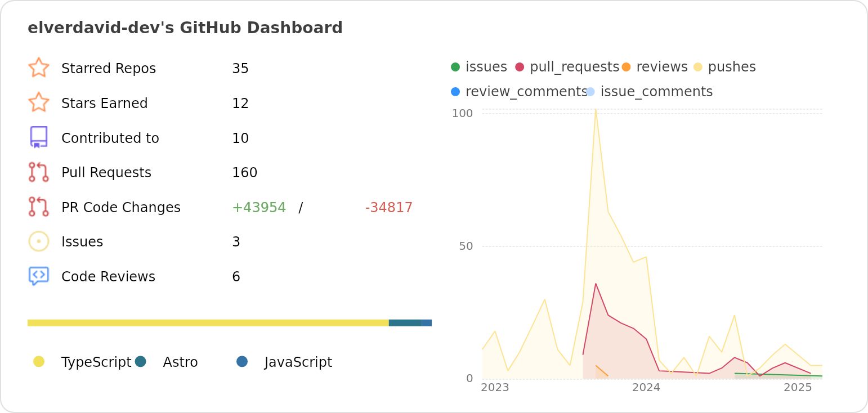Click the teal Astro segment of language bar
The height and width of the screenshot is (413, 868).
click(405, 323)
